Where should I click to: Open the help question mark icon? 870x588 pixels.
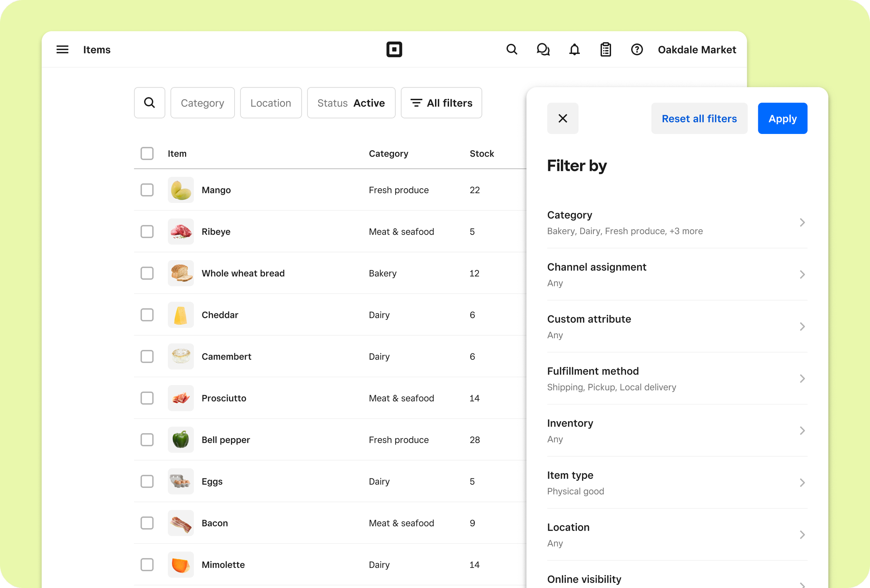pos(636,49)
